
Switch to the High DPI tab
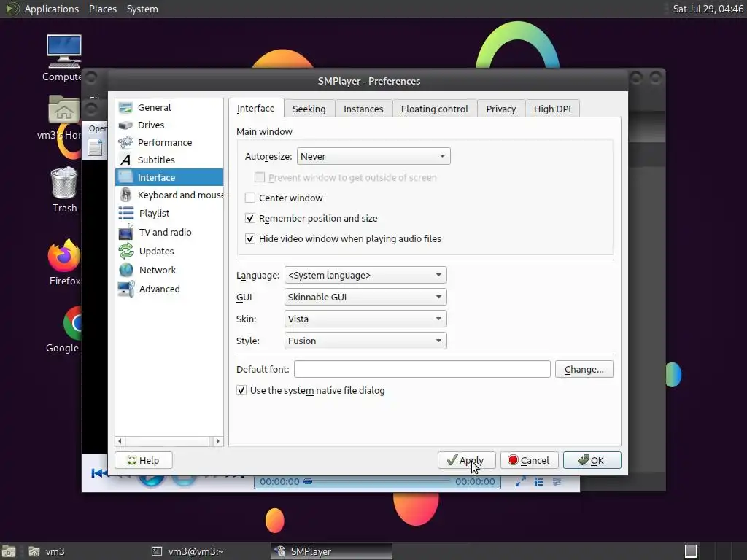[552, 109]
